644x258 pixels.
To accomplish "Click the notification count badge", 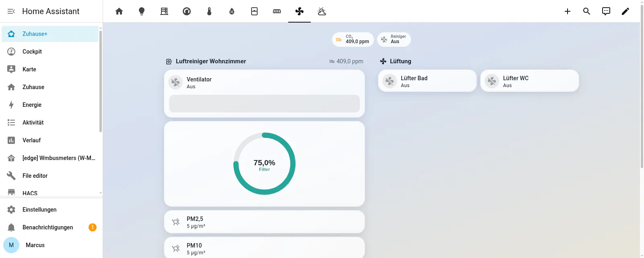I will (x=92, y=227).
